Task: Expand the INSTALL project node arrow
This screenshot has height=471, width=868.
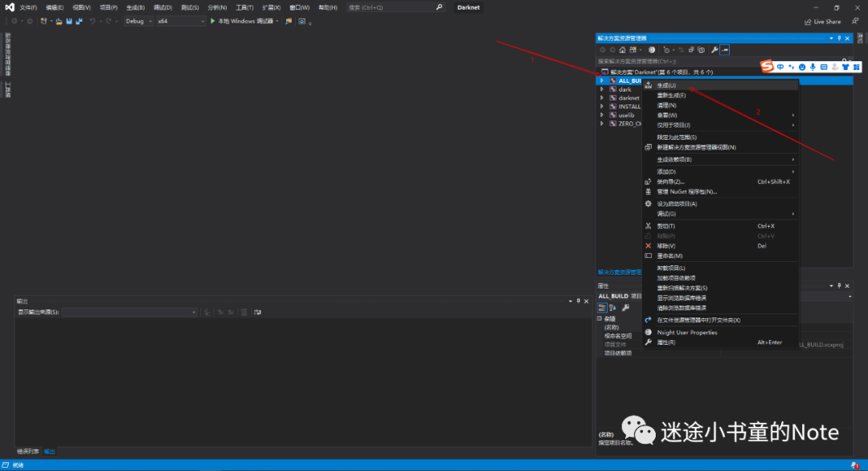Action: 602,106
